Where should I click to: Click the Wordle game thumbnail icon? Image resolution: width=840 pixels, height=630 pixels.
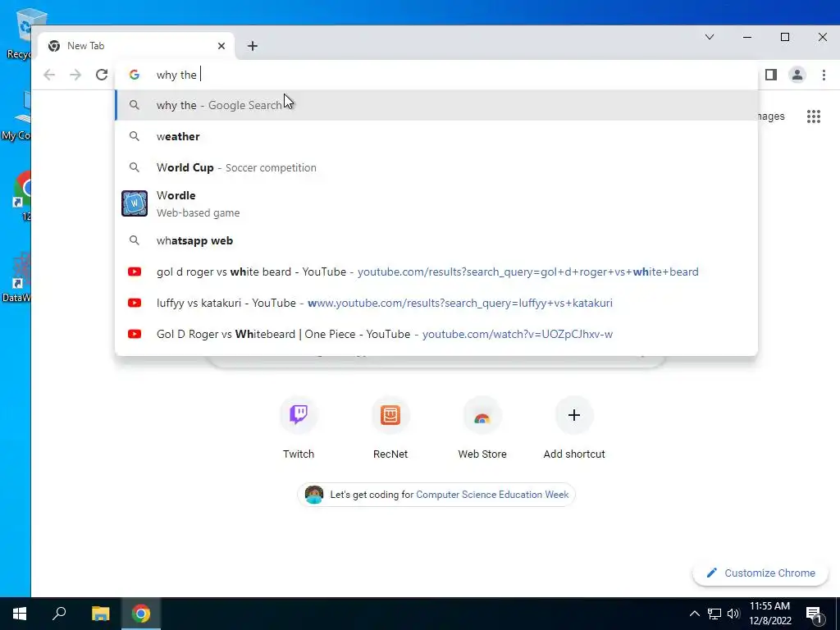point(135,203)
